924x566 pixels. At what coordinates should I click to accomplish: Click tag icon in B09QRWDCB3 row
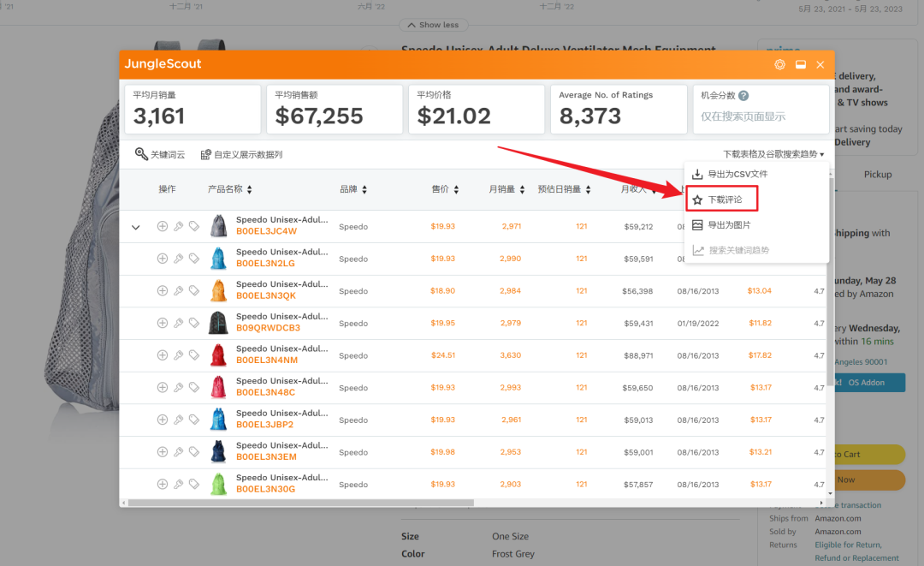pos(194,323)
